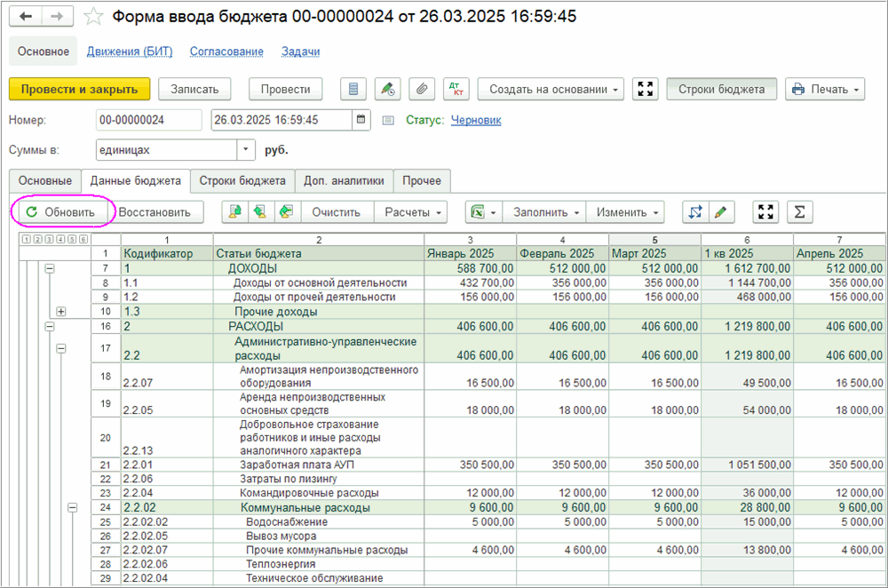Click the pencil edit icon in table toolbar
888x588 pixels.
coord(721,212)
